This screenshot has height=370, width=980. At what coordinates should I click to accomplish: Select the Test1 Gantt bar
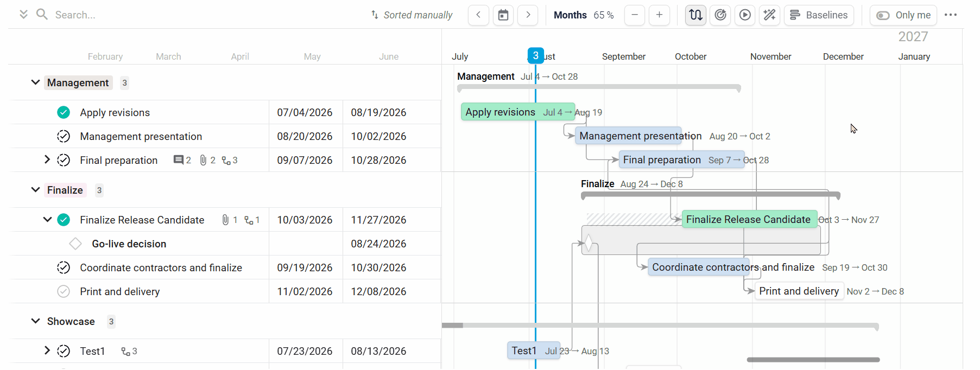[533, 350]
